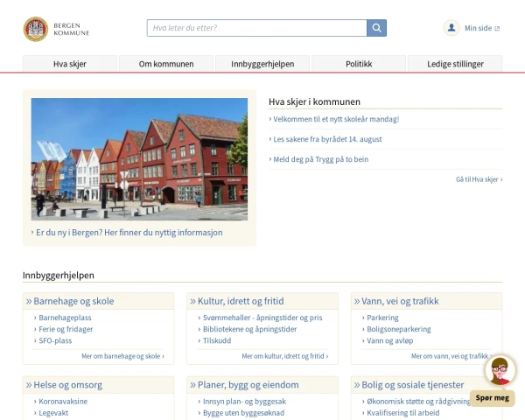Open the Planer, bygg og eiendom heading
The image size is (525, 420).
(248, 385)
